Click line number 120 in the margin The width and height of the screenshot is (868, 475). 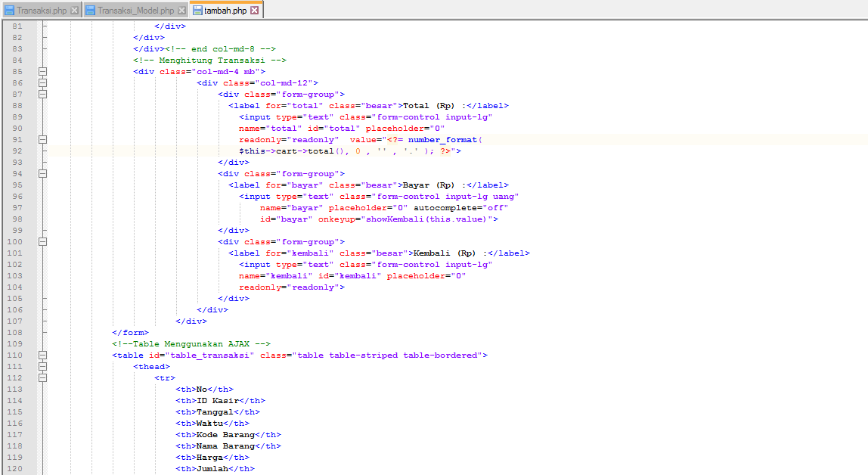tap(15, 469)
